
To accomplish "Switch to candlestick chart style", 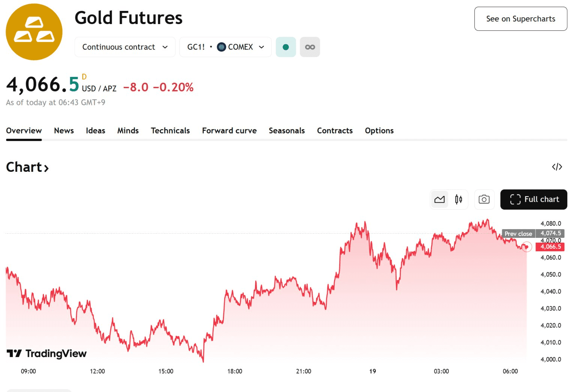I will (x=458, y=200).
